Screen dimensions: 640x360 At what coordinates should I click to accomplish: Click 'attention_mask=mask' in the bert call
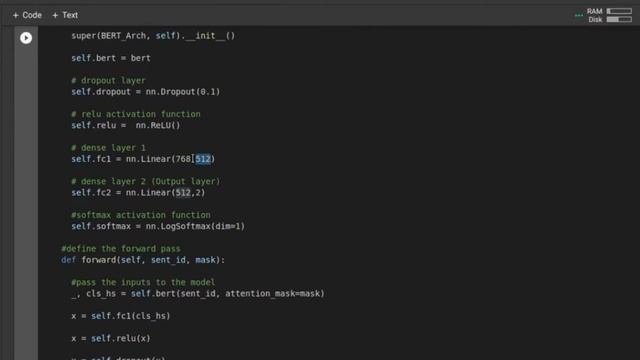tap(273, 293)
